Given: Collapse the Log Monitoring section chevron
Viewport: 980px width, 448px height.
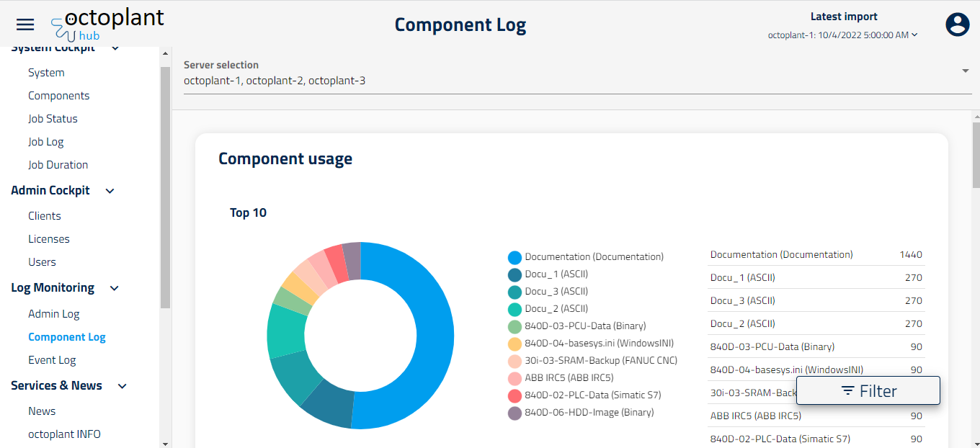Looking at the screenshot, I should coord(114,288).
